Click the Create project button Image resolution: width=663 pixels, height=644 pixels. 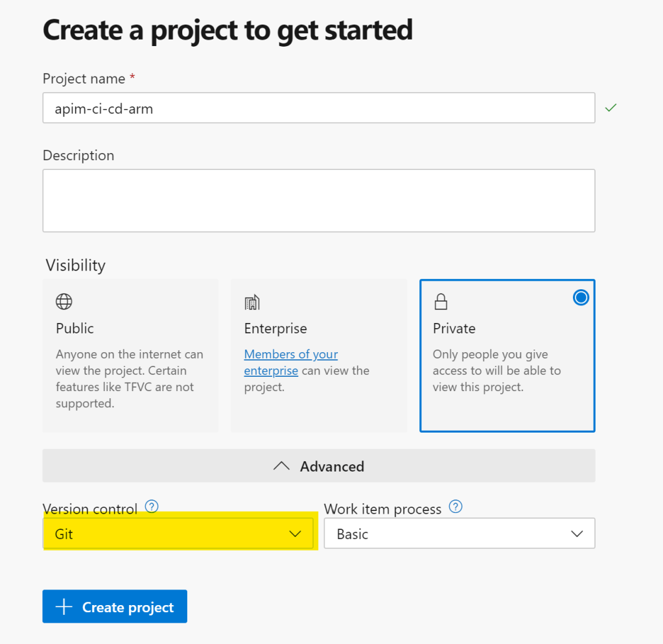pos(115,607)
